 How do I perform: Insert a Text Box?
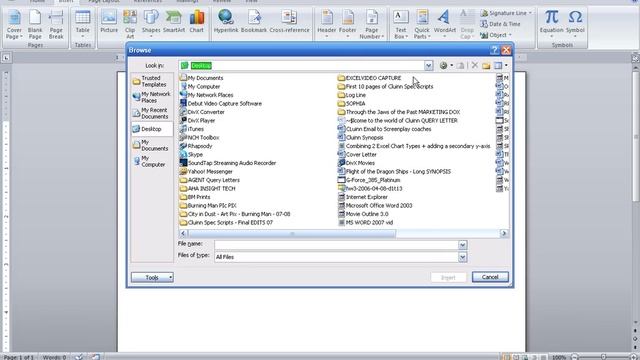[x=401, y=24]
